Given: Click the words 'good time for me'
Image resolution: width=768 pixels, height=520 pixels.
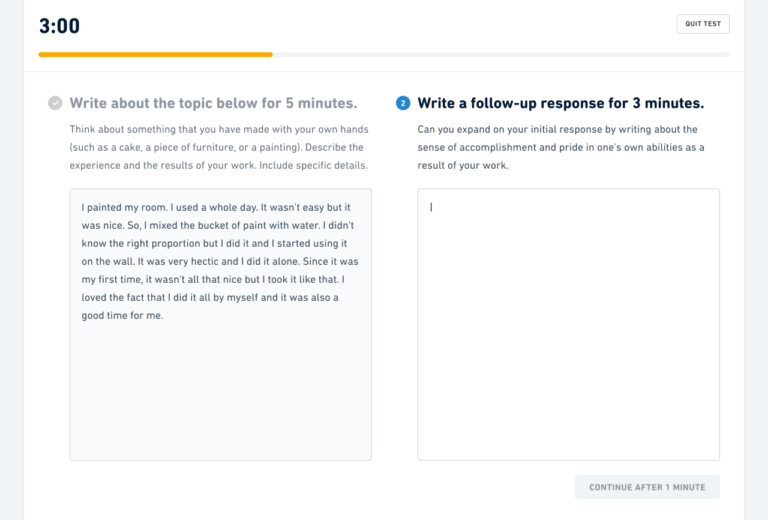Looking at the screenshot, I should (x=122, y=316).
